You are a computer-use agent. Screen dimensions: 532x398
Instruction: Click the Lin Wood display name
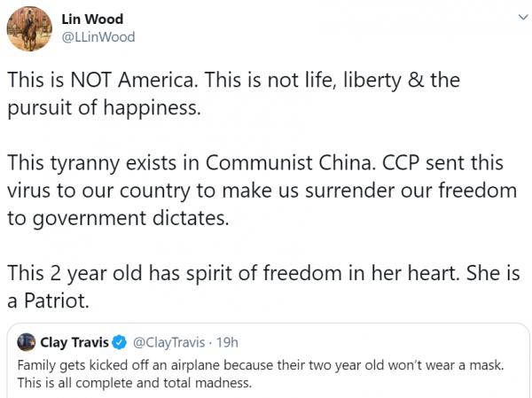(x=93, y=20)
